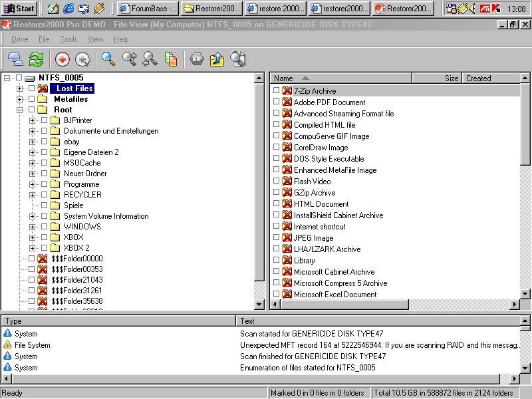Tick the $$$Folder21043 checkbox
The image size is (532, 399).
click(x=31, y=279)
